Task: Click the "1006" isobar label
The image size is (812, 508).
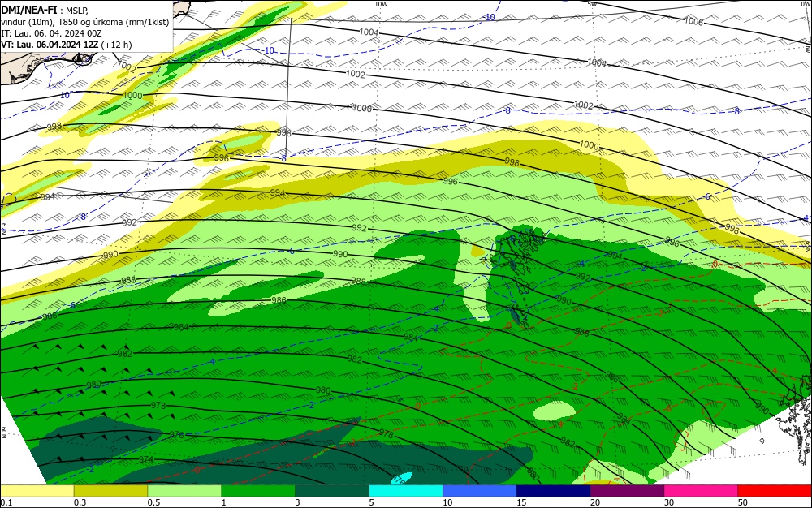Action: click(693, 21)
